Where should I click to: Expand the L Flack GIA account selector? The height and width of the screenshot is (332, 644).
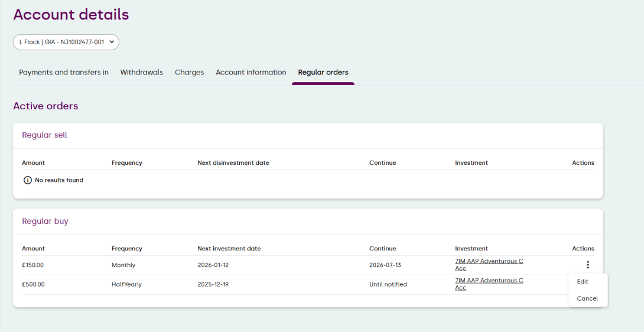[x=66, y=42]
